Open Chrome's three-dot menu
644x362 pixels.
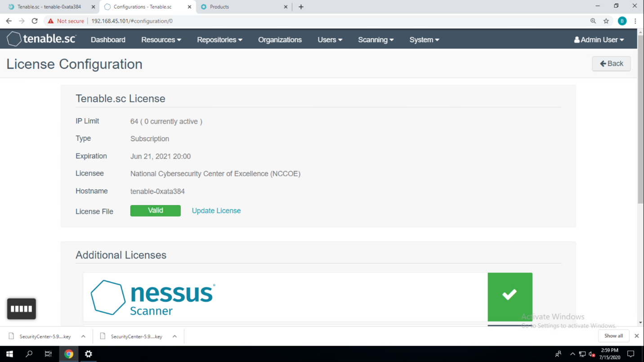635,21
